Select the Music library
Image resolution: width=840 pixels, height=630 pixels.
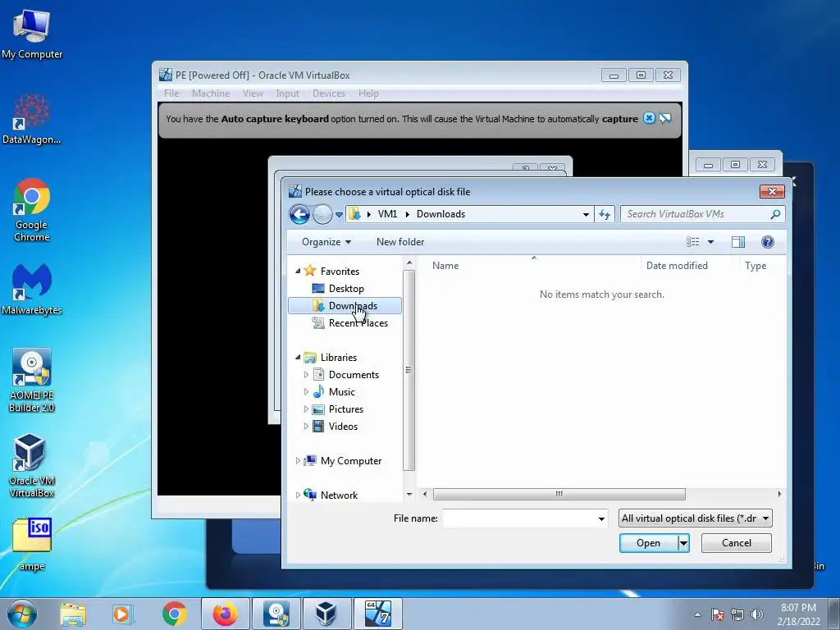(x=342, y=391)
